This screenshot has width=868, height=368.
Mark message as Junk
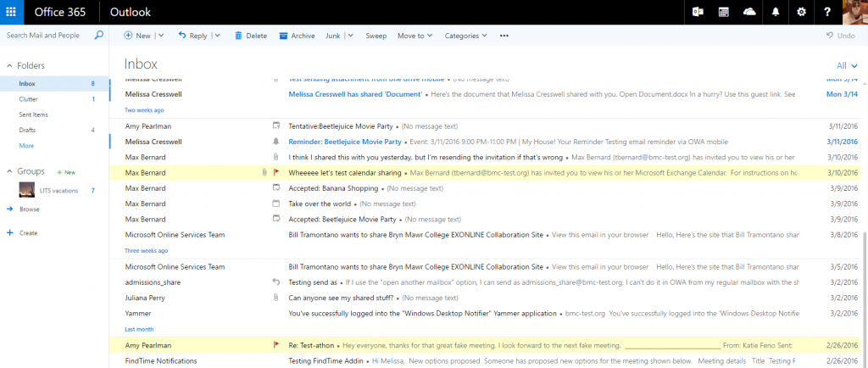tap(332, 36)
